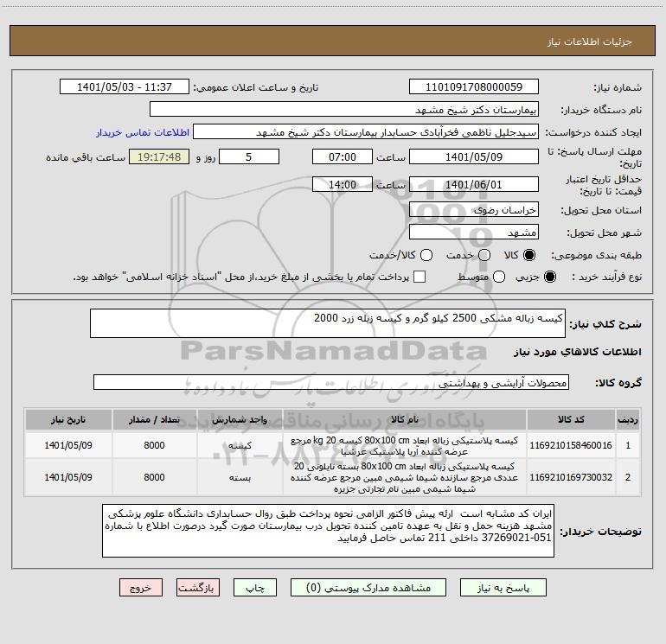Click the city field مشهد

point(474,233)
